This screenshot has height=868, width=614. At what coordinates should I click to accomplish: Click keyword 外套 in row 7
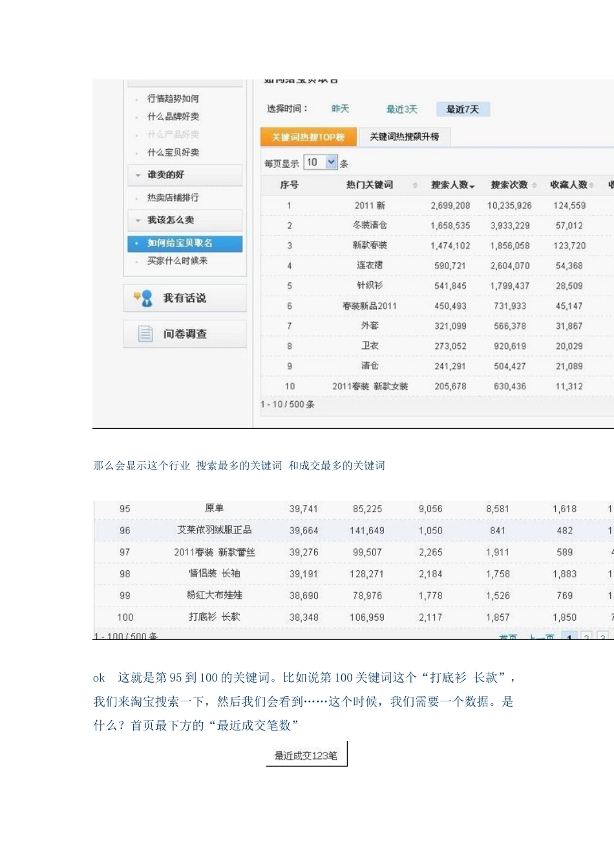click(x=370, y=325)
